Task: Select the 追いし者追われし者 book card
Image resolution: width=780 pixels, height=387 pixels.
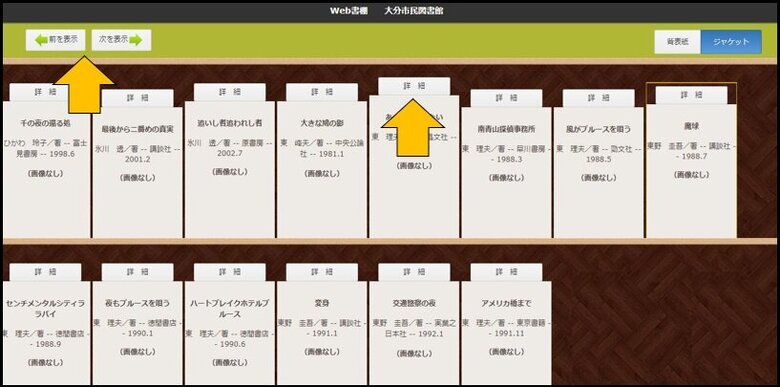Action: pyautogui.click(x=230, y=170)
